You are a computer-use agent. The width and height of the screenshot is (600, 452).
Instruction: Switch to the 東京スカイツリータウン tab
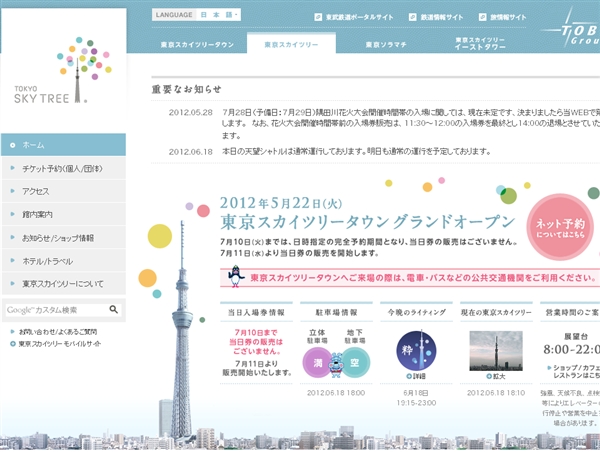click(197, 45)
